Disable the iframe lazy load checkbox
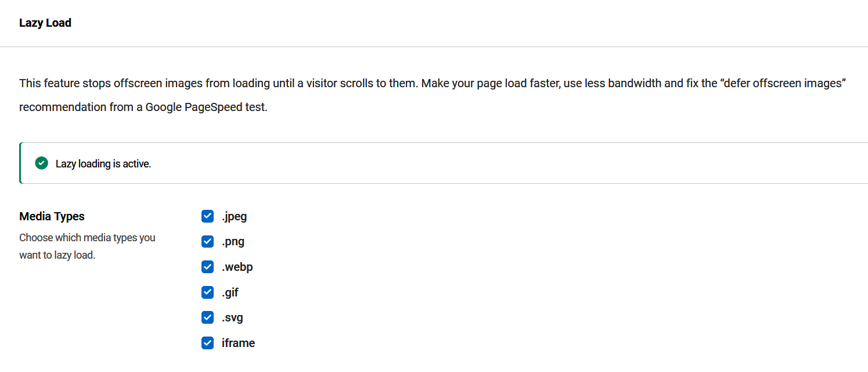The height and width of the screenshot is (372, 868). point(207,343)
